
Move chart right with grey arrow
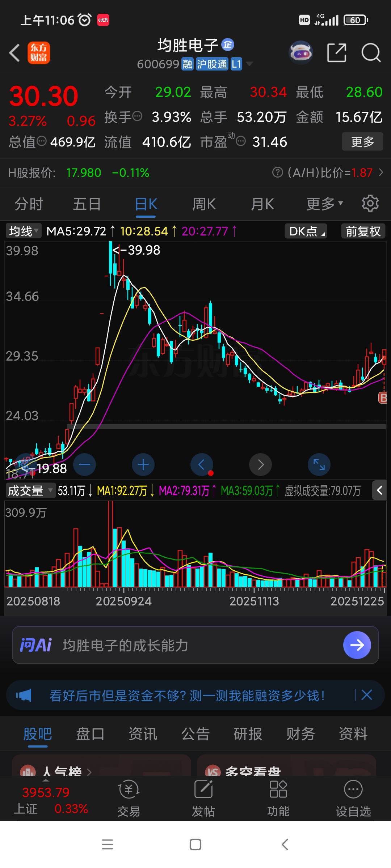[x=260, y=465]
